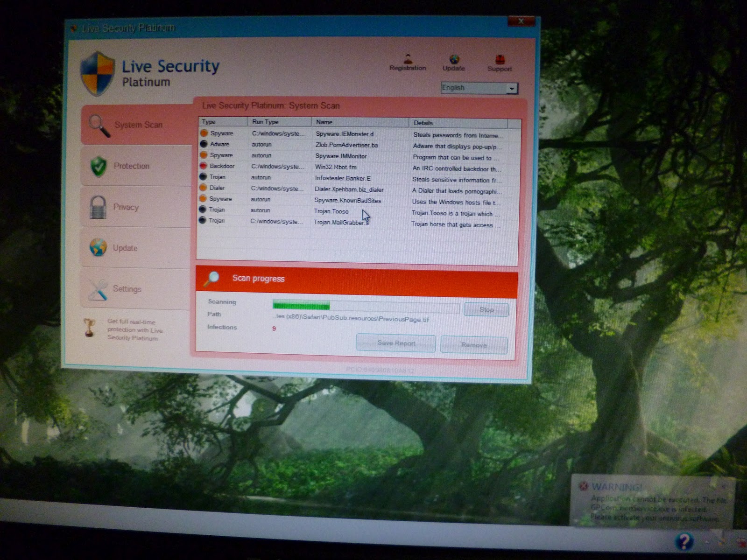Click 'Steals sensitive information' detail
The height and width of the screenshot is (560, 747).
457,180
